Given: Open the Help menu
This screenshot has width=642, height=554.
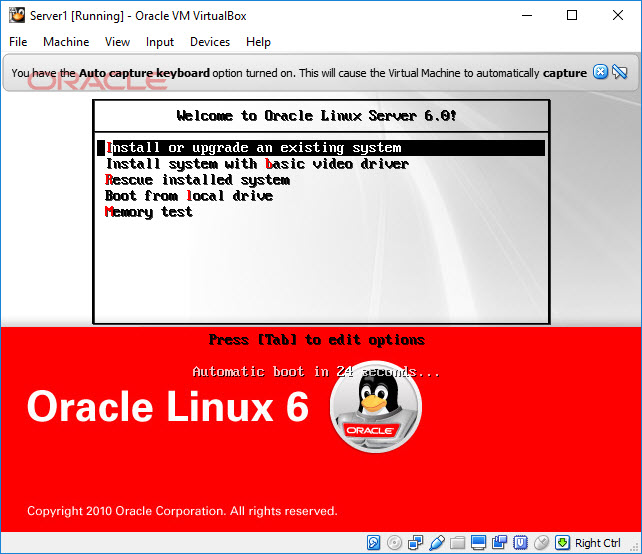Looking at the screenshot, I should tap(258, 42).
